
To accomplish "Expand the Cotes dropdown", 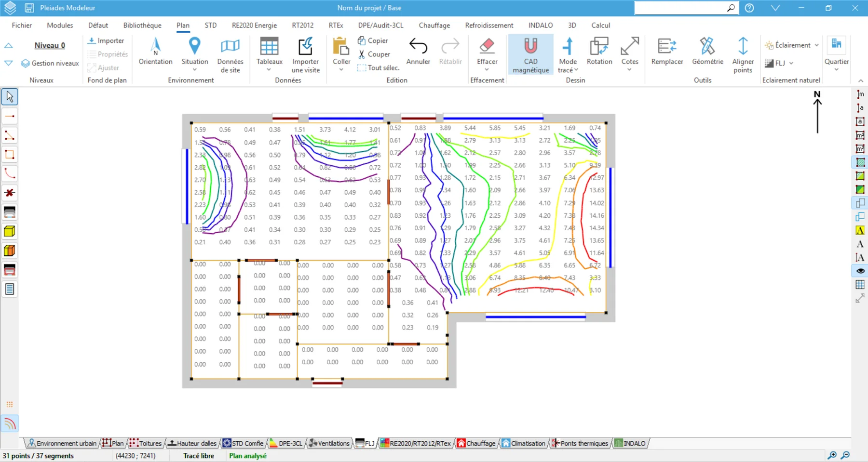I will click(629, 70).
